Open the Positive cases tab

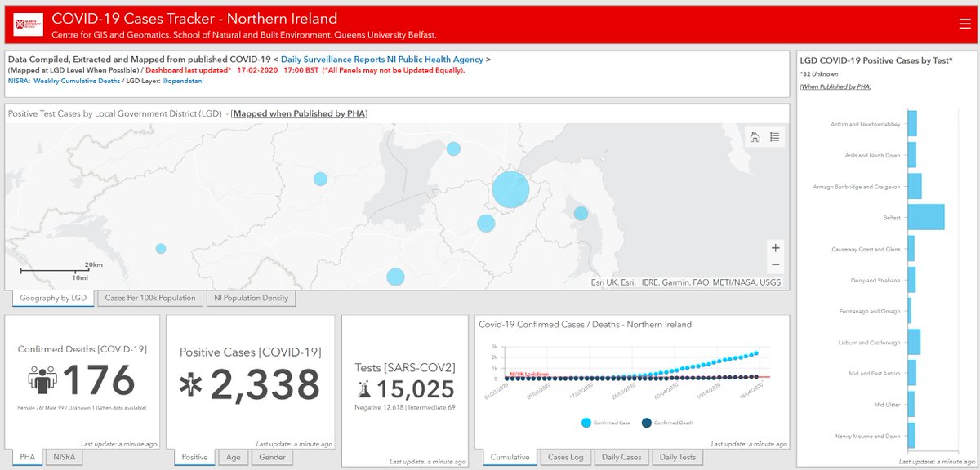tap(194, 457)
